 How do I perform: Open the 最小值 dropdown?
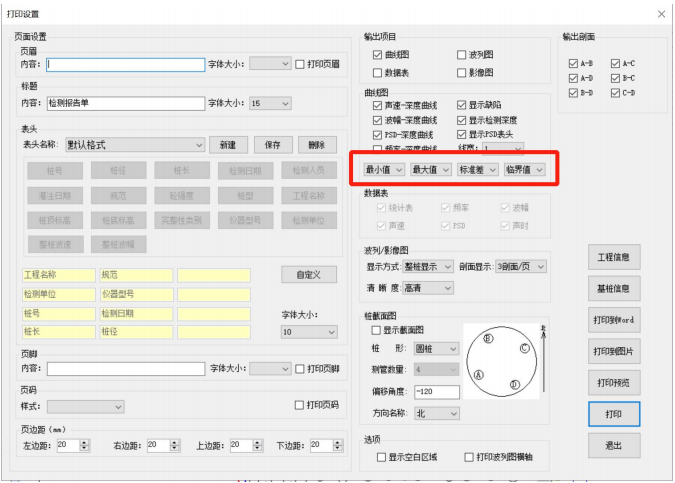[x=382, y=170]
